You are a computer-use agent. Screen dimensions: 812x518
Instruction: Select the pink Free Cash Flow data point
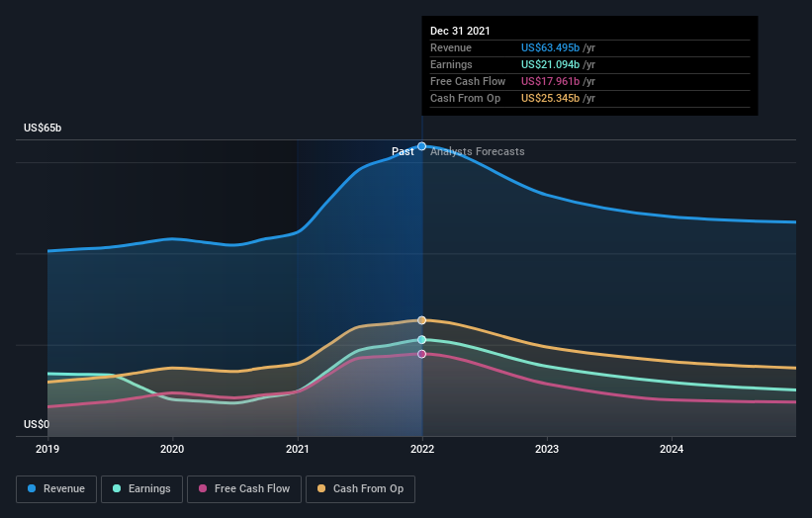click(x=422, y=354)
